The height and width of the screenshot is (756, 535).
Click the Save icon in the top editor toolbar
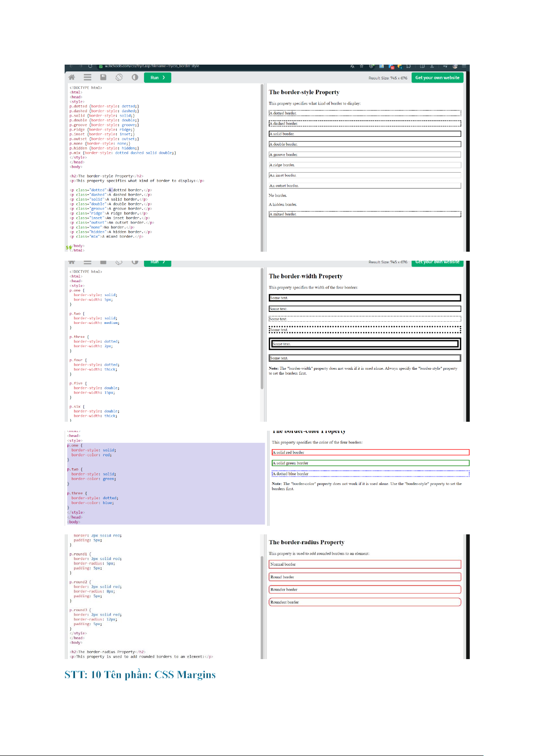(103, 78)
